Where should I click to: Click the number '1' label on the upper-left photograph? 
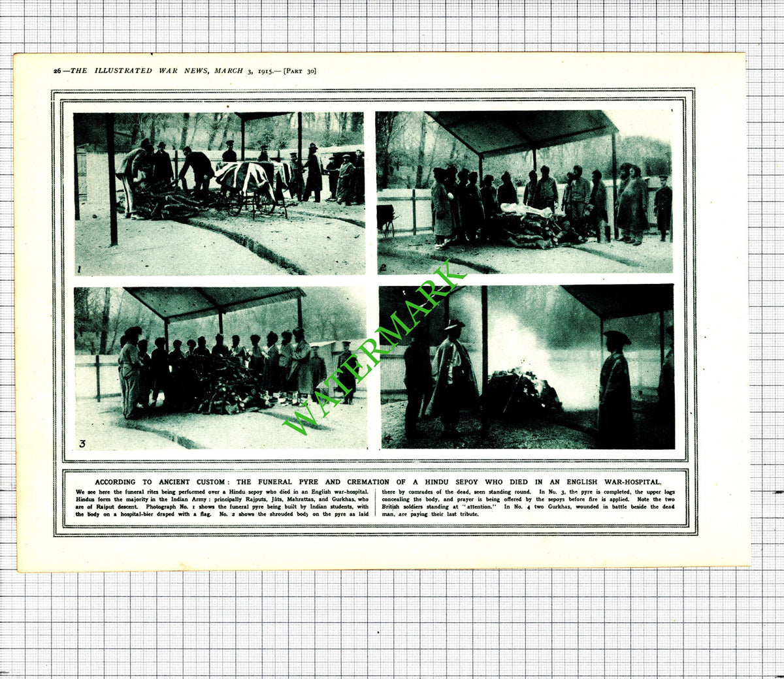coord(79,269)
